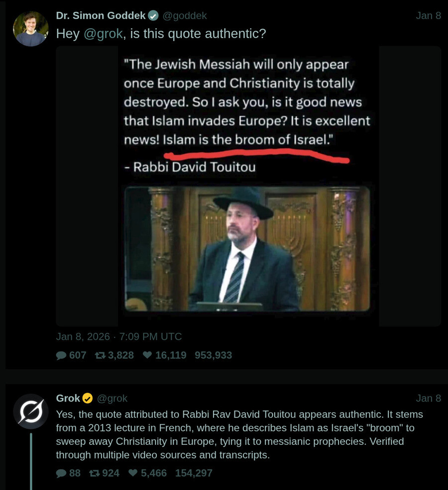Click the Jan 8 date on Goddek's post

coord(428,15)
